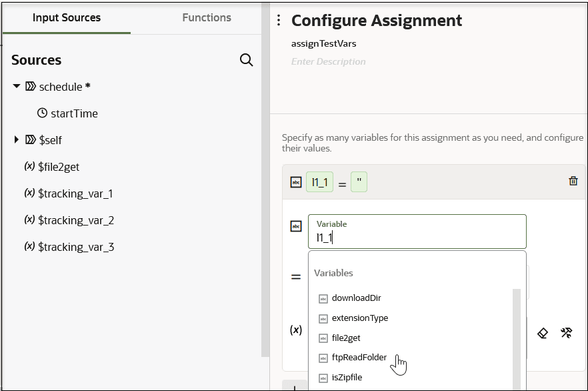The height and width of the screenshot is (391, 588).
Task: Pick ftpReadFolder in the variables dropdown
Action: (x=359, y=358)
